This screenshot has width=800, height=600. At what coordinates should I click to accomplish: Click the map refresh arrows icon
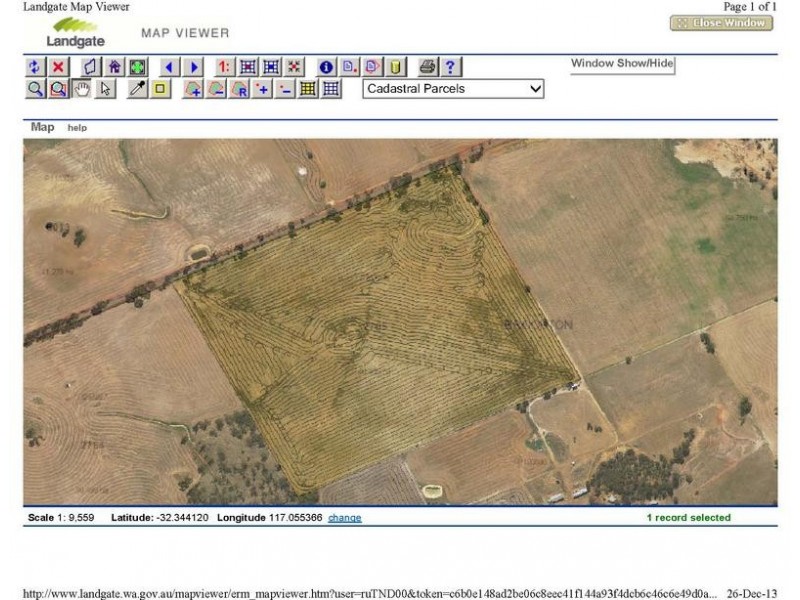pos(33,67)
